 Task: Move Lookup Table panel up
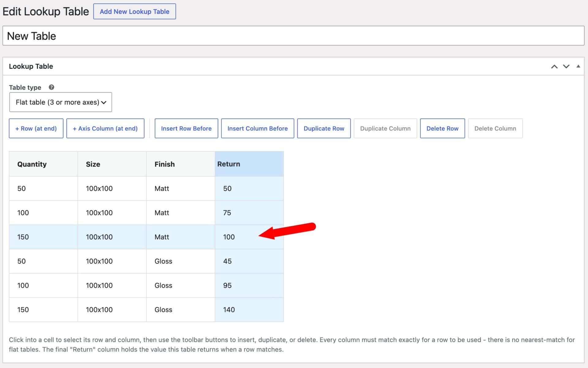click(x=554, y=67)
